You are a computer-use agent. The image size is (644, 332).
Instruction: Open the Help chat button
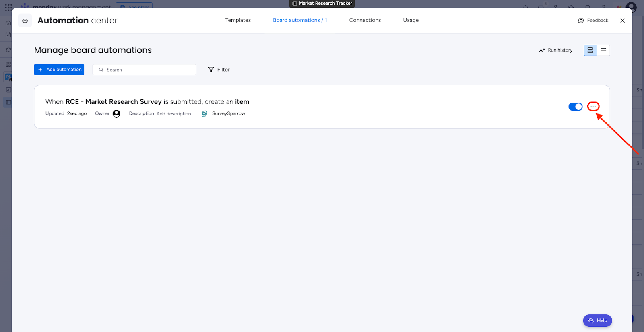point(597,320)
